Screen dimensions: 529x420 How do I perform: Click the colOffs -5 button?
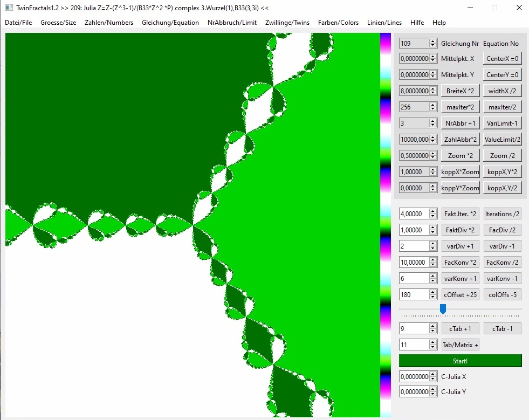[503, 295]
